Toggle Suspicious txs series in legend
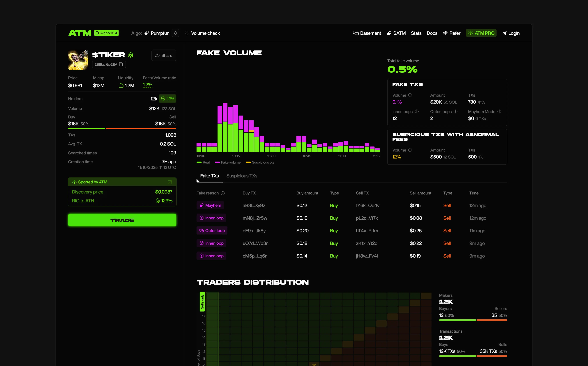Screen dimensions: 588x366 coord(260,162)
